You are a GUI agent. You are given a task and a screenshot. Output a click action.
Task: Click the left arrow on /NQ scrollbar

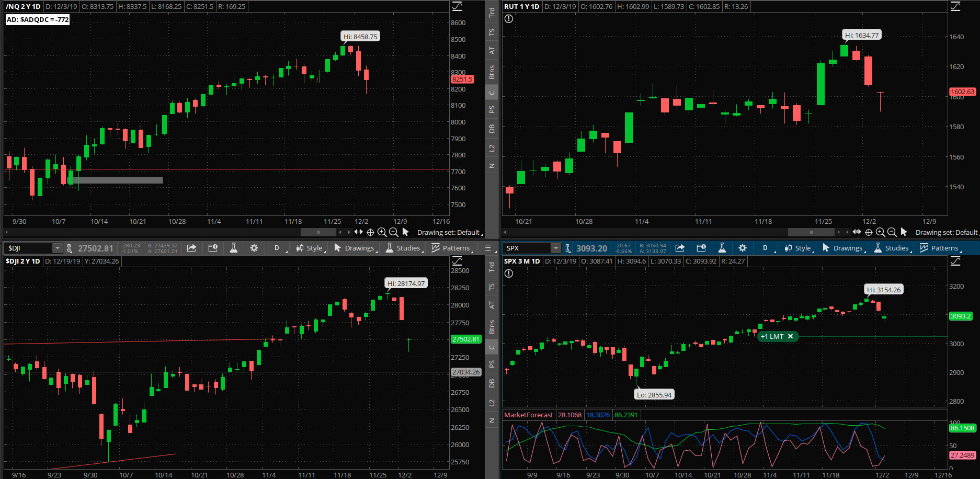(7, 232)
